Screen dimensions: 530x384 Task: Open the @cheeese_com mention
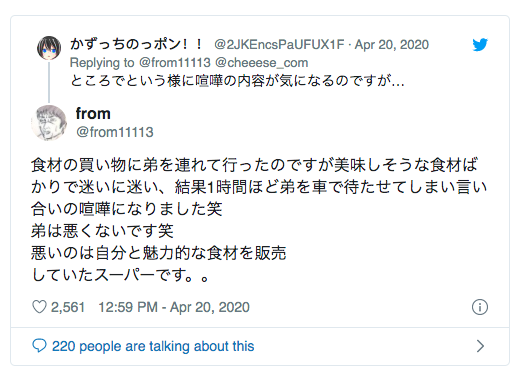click(x=262, y=63)
